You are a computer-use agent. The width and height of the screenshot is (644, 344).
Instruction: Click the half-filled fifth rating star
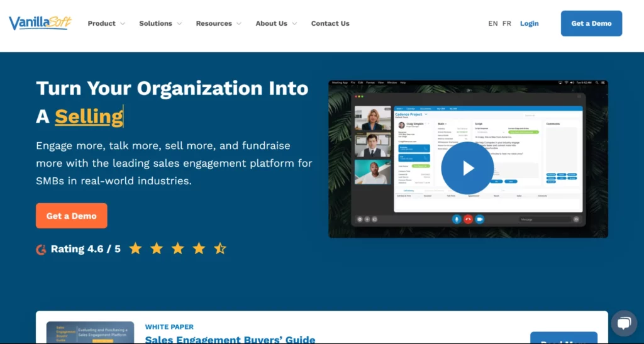(220, 248)
